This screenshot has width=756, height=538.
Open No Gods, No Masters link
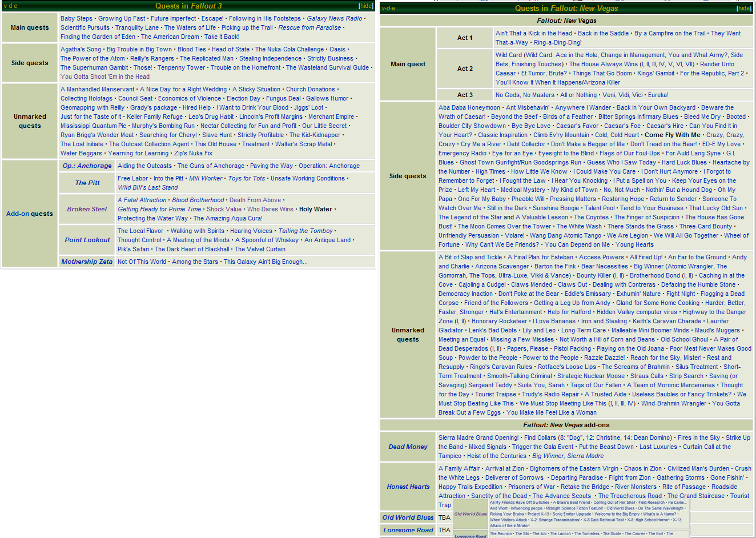tap(525, 95)
